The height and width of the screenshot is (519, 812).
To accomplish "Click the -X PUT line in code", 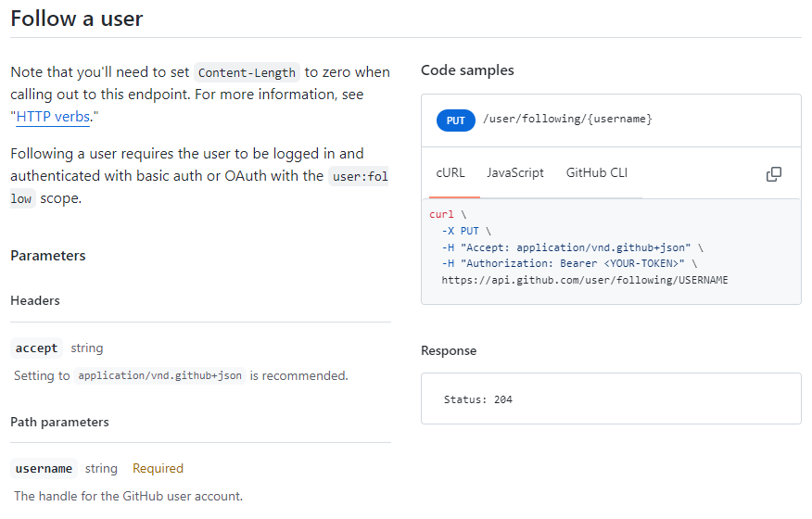I will click(x=466, y=231).
